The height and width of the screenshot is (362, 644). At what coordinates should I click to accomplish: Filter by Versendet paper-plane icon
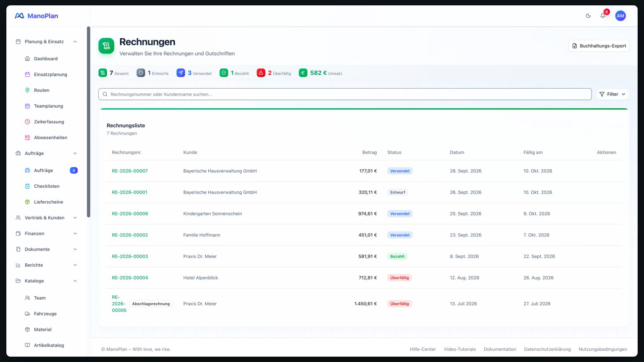(181, 73)
